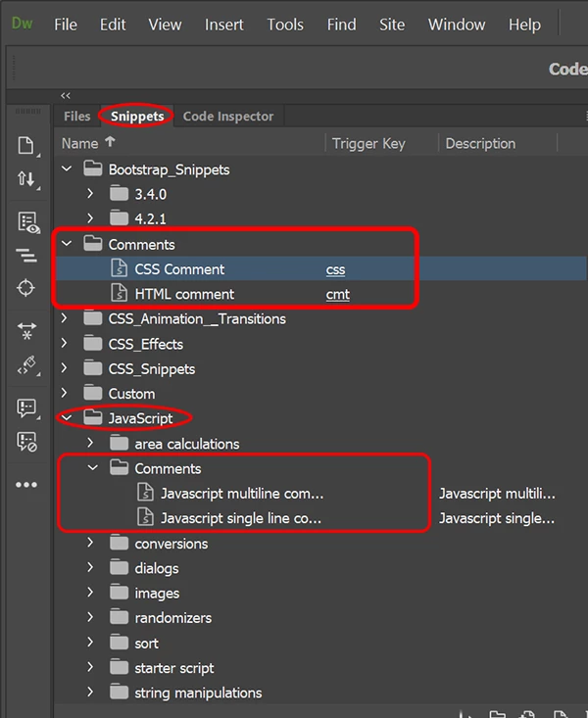
Task: Open the Find menu
Action: [341, 24]
